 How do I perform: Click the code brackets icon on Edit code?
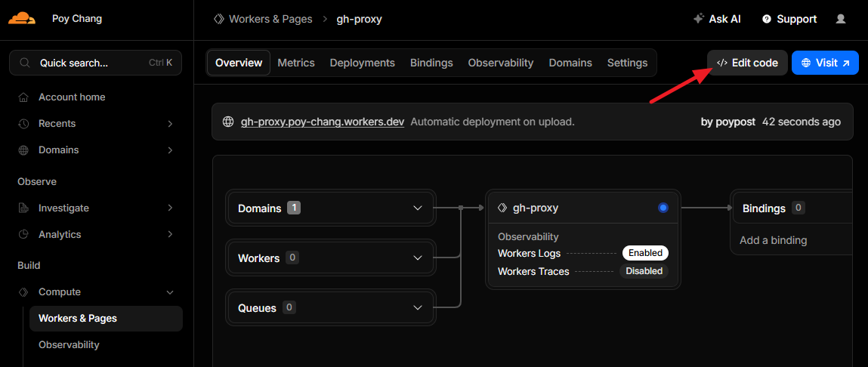(x=722, y=63)
